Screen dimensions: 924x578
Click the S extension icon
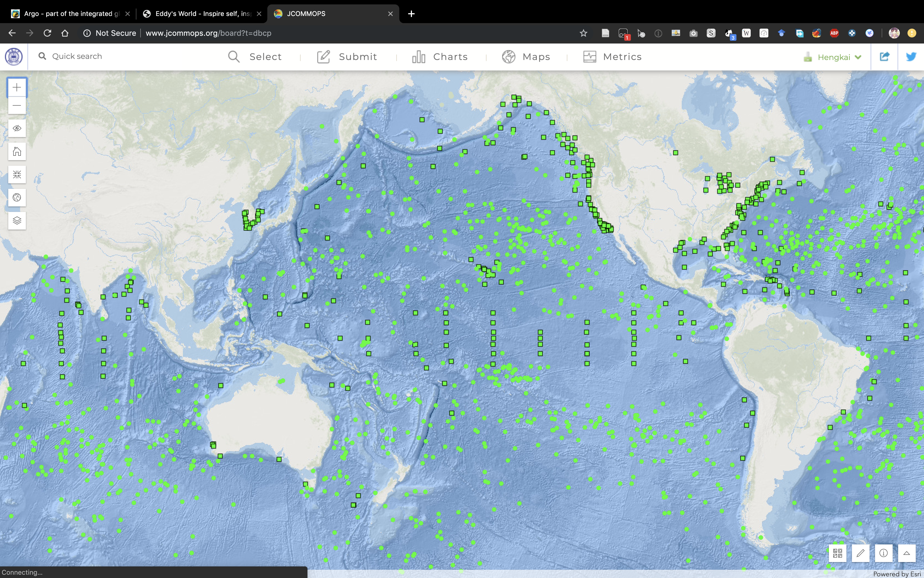711,33
